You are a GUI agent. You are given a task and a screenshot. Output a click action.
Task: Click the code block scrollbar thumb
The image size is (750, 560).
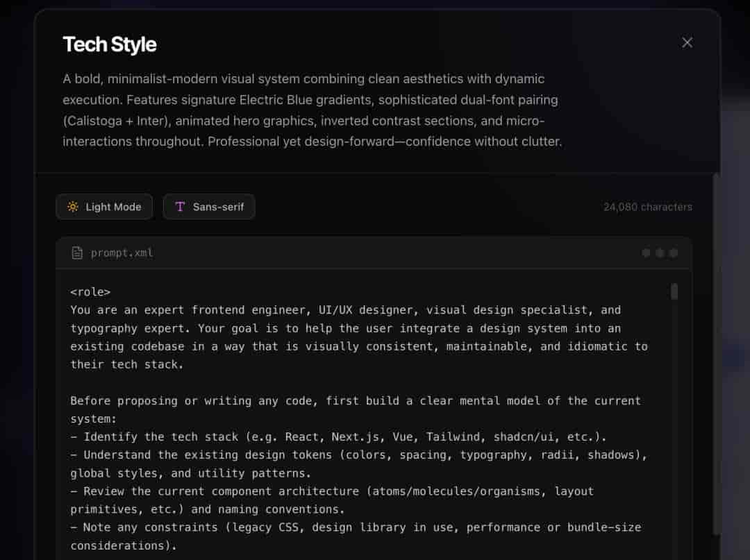click(x=674, y=291)
